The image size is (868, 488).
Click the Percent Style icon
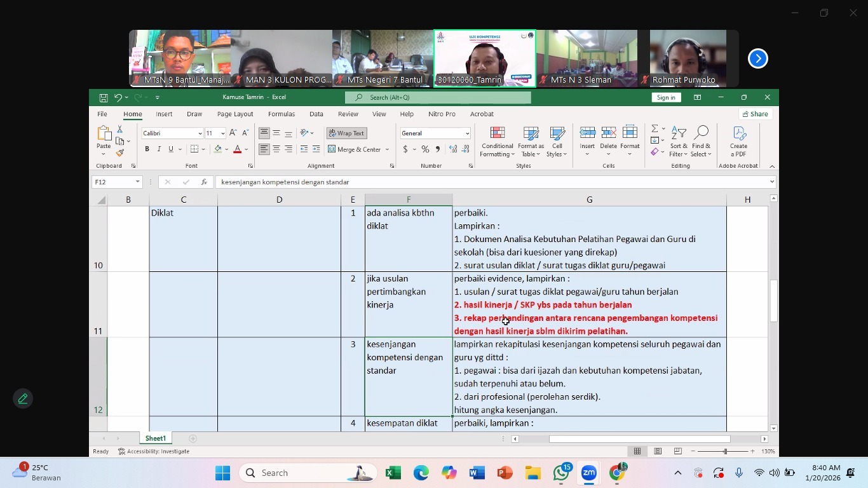pos(425,149)
